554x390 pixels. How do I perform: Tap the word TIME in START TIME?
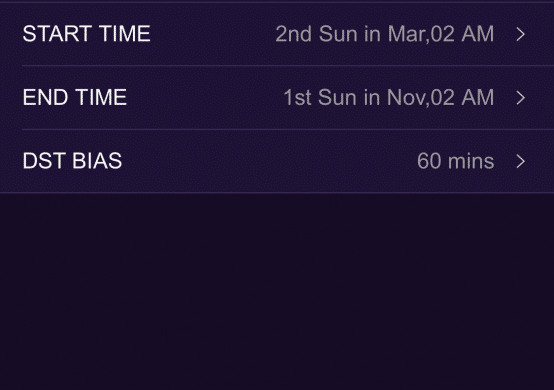click(125, 34)
